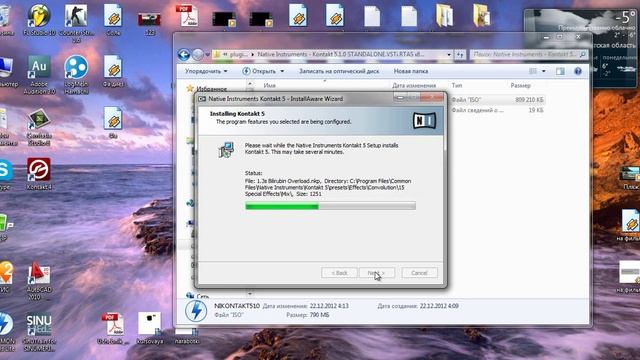
Task: Click Записать на оптический диск in Explorer
Action: pos(339,71)
